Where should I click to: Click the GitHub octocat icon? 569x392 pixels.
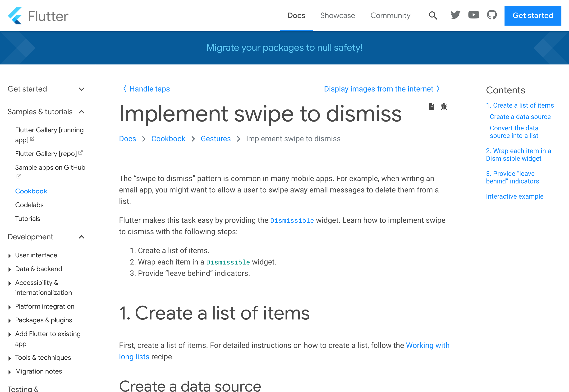[x=492, y=16]
